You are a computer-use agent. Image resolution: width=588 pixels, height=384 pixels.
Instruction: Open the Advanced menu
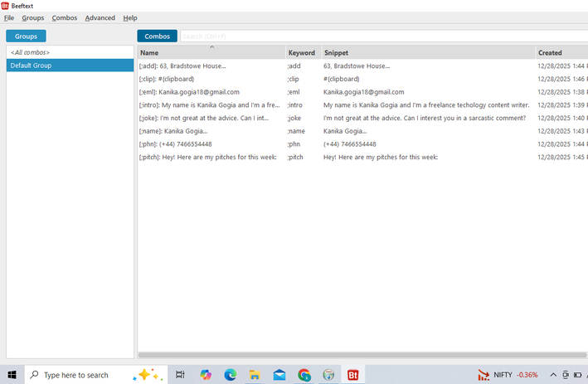(100, 17)
